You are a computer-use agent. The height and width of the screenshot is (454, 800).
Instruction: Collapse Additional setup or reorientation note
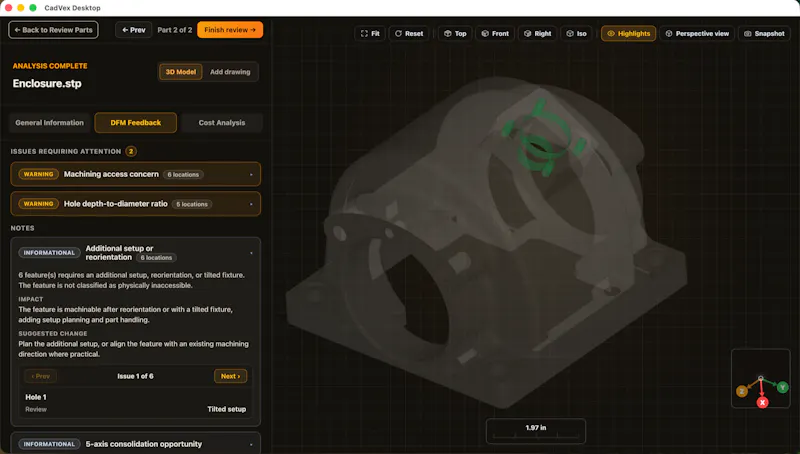(136, 253)
